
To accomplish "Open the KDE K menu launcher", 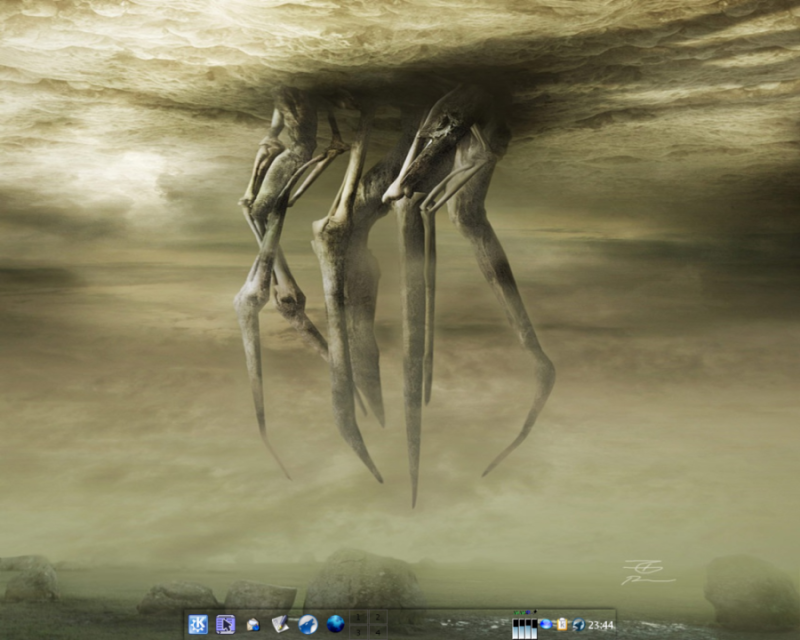I will pyautogui.click(x=198, y=624).
